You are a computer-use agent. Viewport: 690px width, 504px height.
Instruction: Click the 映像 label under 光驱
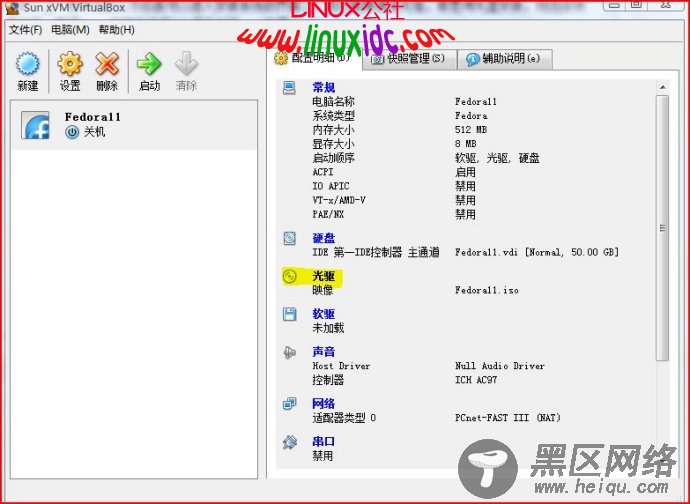[323, 291]
